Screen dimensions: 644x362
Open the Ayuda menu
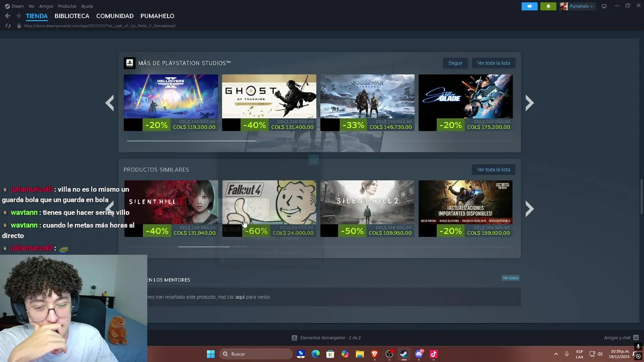point(87,6)
